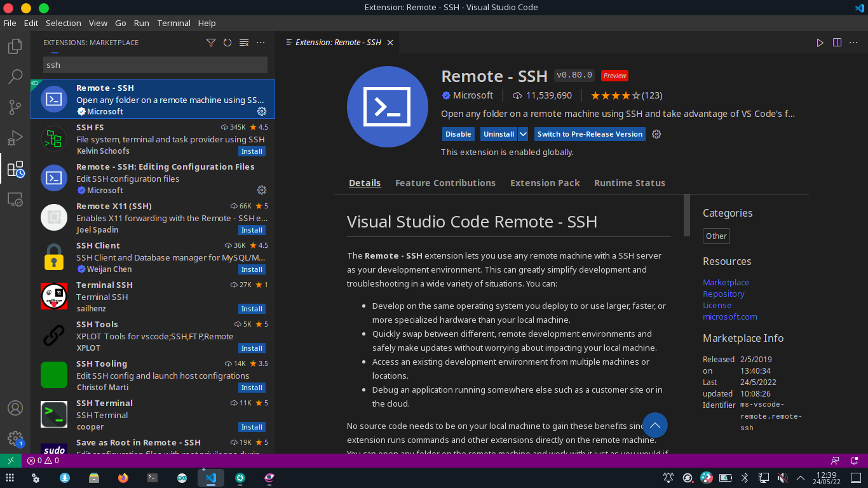Viewport: 868px width, 488px height.
Task: Open remote window indicator in status bar
Action: [11, 461]
